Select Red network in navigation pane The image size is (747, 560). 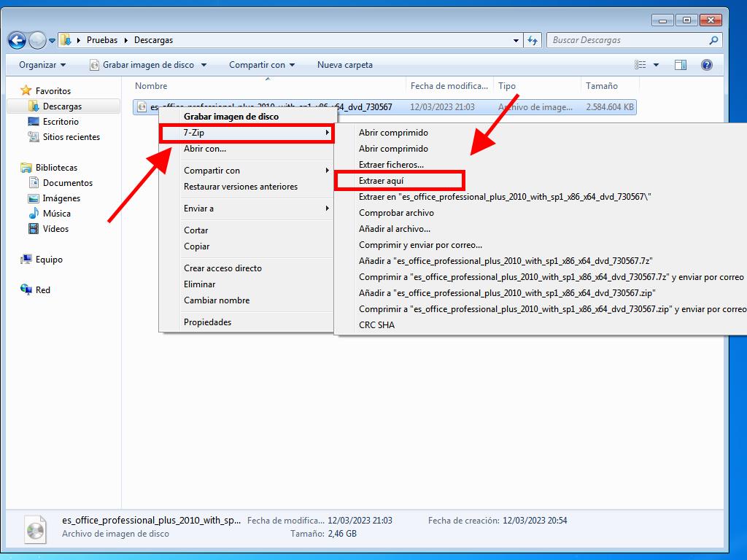(43, 290)
